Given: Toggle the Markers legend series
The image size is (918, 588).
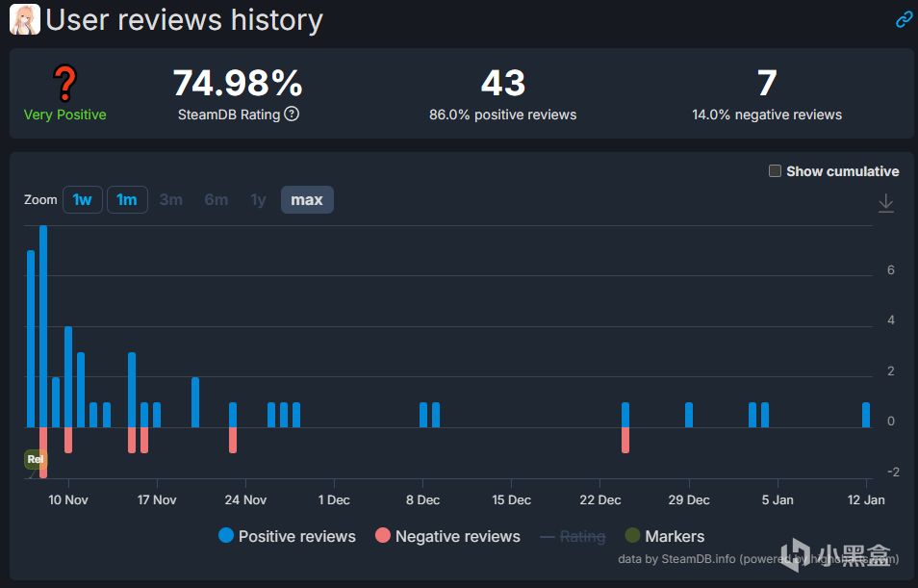Looking at the screenshot, I should click(x=665, y=536).
